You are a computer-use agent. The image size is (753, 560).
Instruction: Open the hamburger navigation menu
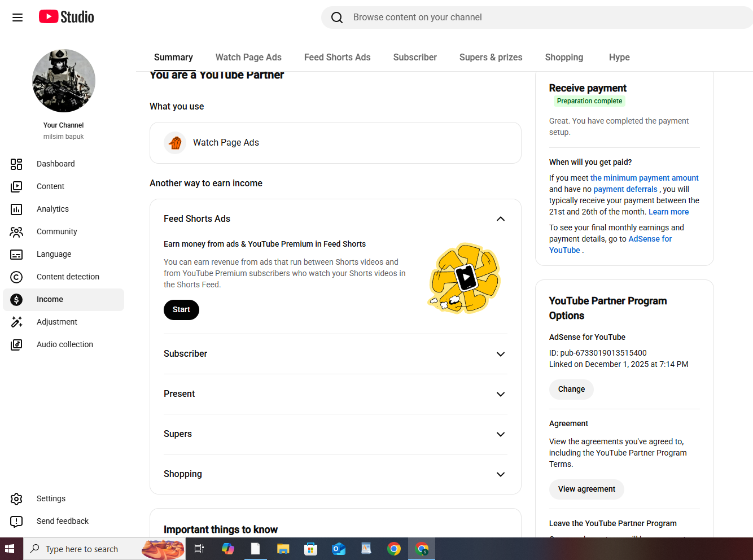pyautogui.click(x=17, y=17)
